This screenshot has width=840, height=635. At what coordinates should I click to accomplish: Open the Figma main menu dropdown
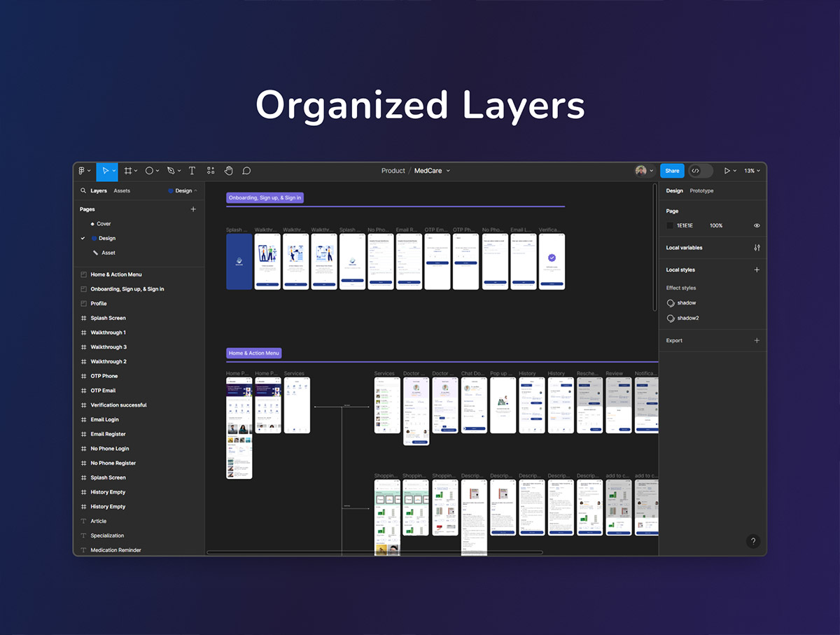point(84,171)
